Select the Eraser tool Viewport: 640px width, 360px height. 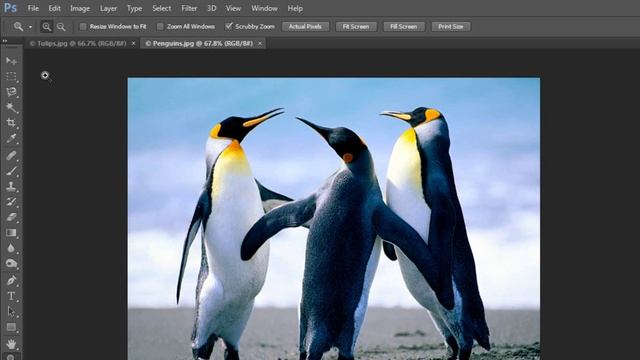coord(11,217)
